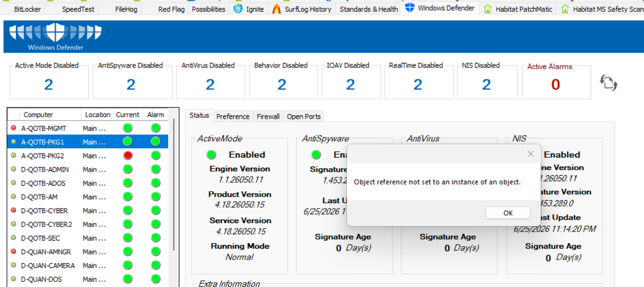
Task: Click green Alarm indicator for A-QOTB-PKG1
Action: tap(156, 142)
